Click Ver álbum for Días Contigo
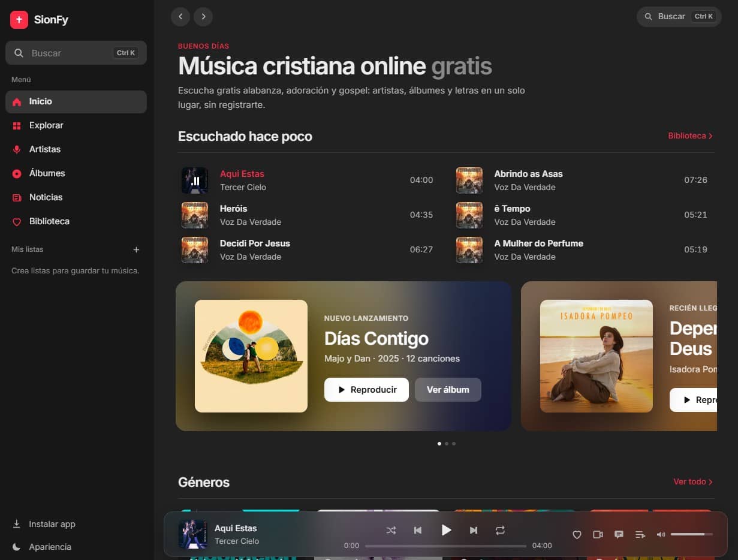The height and width of the screenshot is (560, 738). 448,390
